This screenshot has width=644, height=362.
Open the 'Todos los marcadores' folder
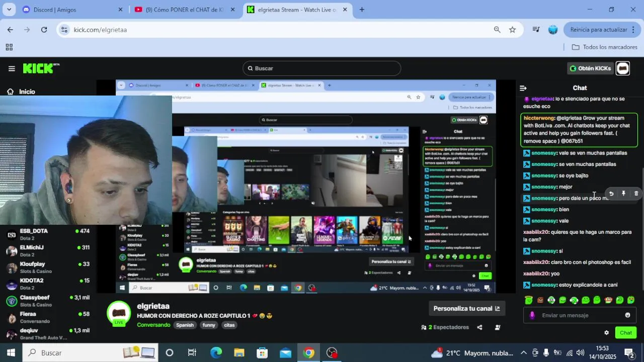pyautogui.click(x=605, y=47)
